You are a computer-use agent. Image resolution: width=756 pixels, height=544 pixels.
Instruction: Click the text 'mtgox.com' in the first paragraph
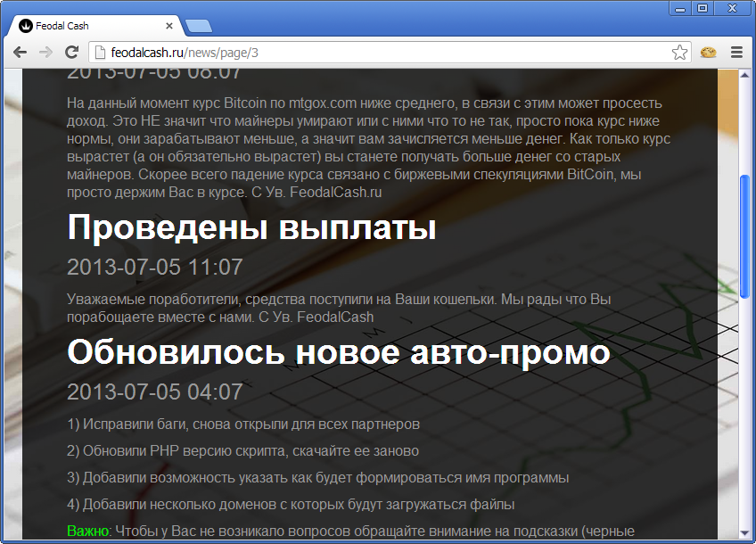323,103
